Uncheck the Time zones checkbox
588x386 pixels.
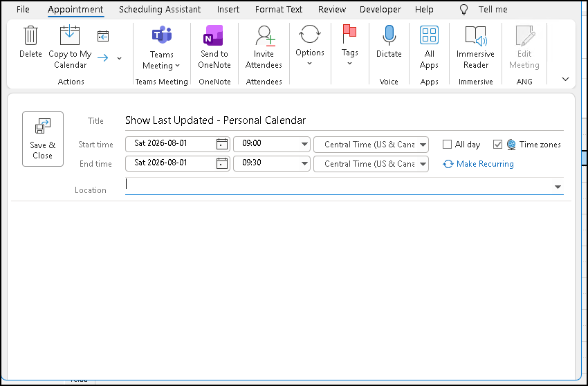[497, 145]
